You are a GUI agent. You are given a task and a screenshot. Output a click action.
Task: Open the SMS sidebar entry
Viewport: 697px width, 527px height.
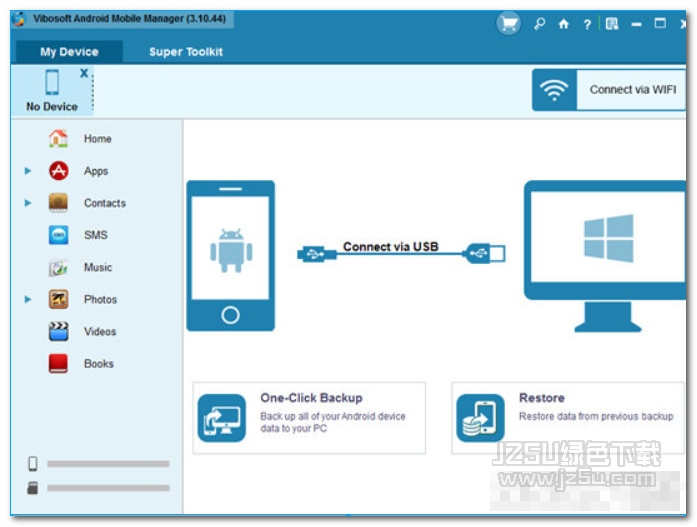(x=96, y=235)
